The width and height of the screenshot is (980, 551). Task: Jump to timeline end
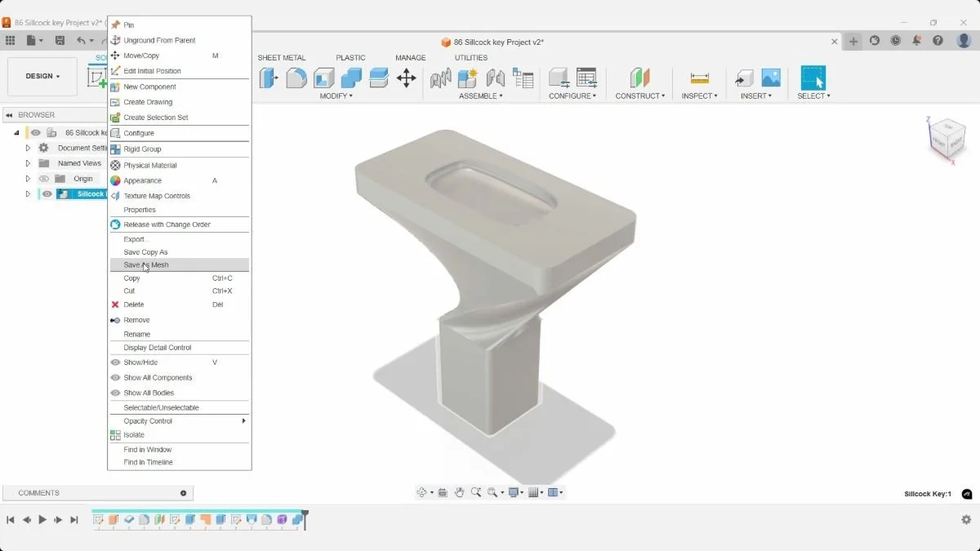(74, 520)
